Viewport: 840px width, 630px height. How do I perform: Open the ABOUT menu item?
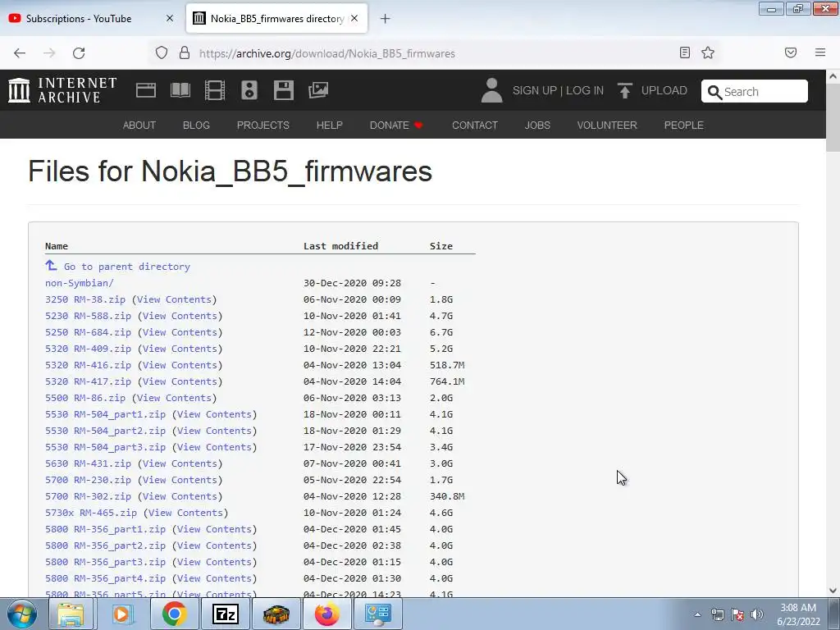139,126
